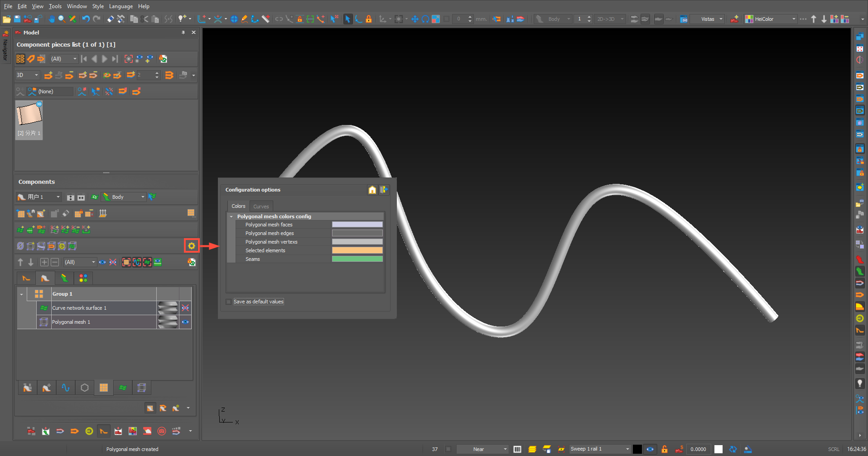
Task: Open the HeiColor dropdown
Action: pos(793,19)
